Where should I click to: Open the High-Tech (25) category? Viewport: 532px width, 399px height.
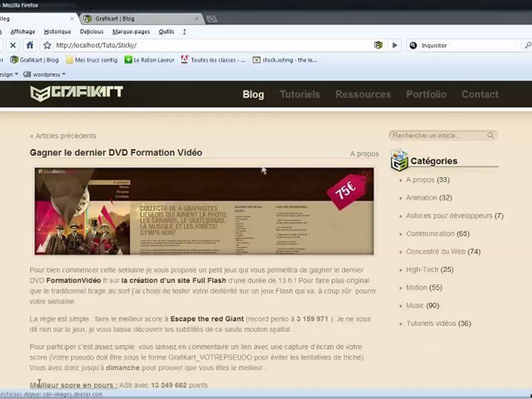[x=430, y=269]
